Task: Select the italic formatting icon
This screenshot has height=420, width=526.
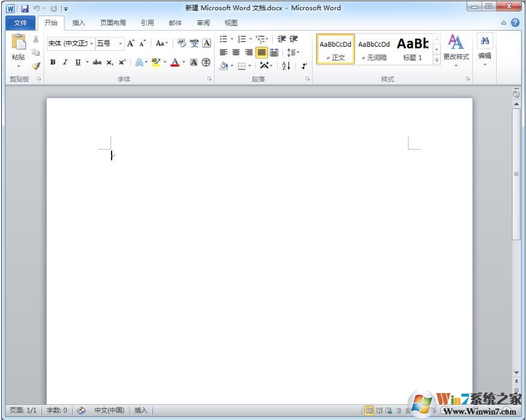Action: [x=65, y=62]
